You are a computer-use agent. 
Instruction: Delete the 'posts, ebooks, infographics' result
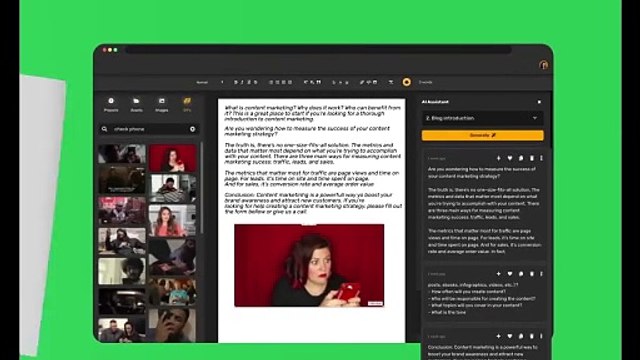531,274
